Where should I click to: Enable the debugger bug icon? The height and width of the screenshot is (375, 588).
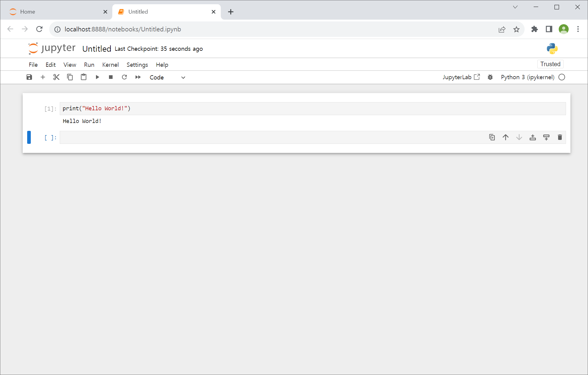490,77
